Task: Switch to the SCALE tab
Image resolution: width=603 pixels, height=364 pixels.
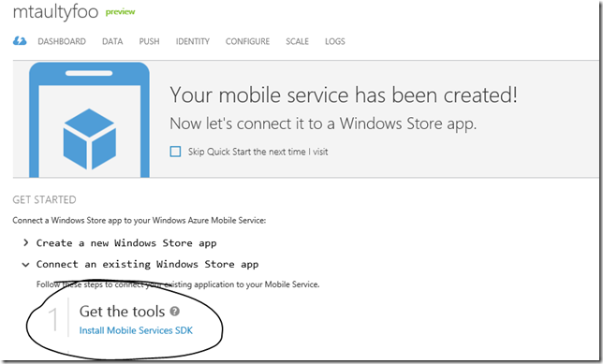Action: click(297, 41)
